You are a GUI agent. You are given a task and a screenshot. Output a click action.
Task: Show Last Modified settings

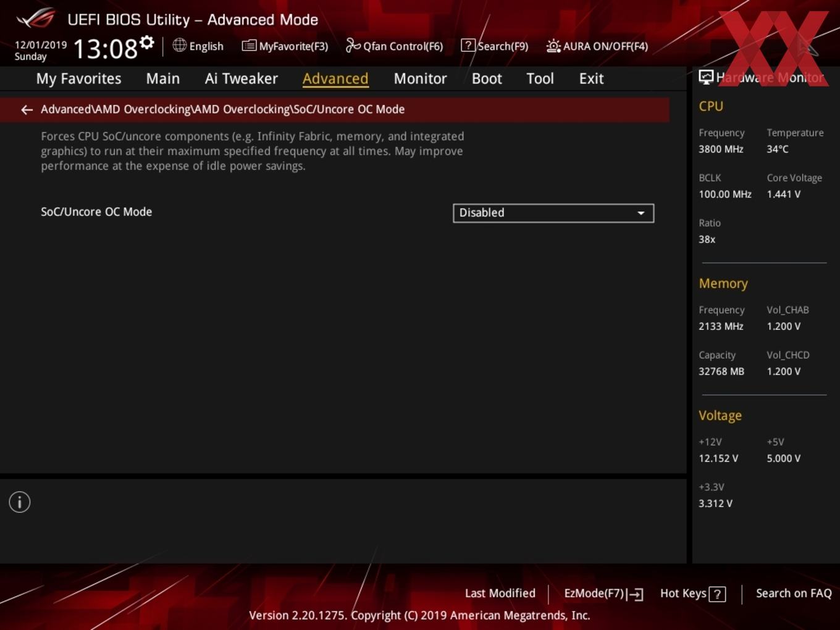point(500,593)
